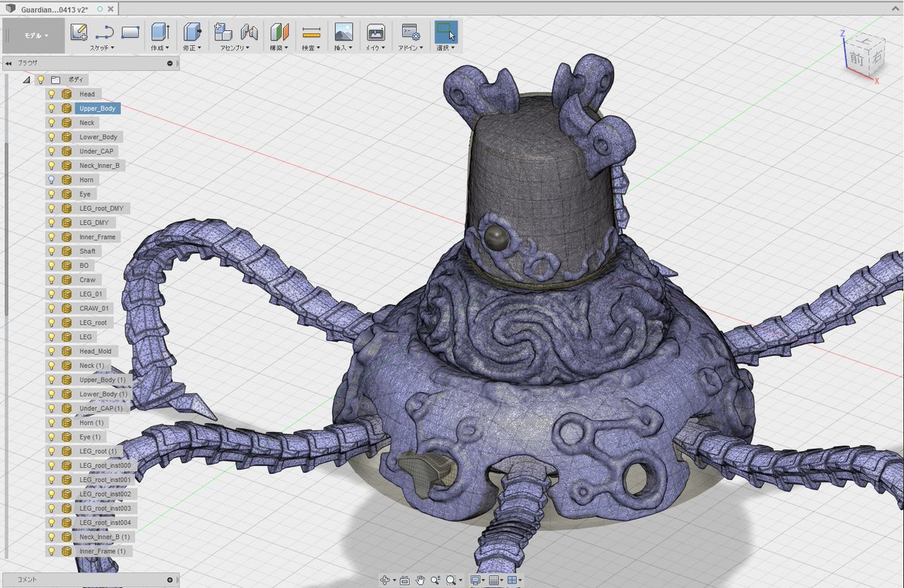Screen dimensions: 904x588
Task: Toggle the lightbulb for Head_Mold
Action: 52,352
